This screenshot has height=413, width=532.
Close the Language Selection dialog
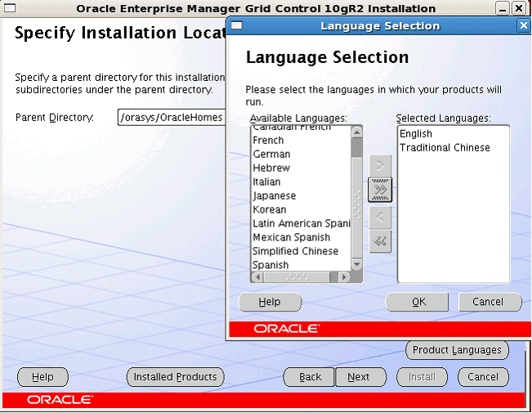524,26
